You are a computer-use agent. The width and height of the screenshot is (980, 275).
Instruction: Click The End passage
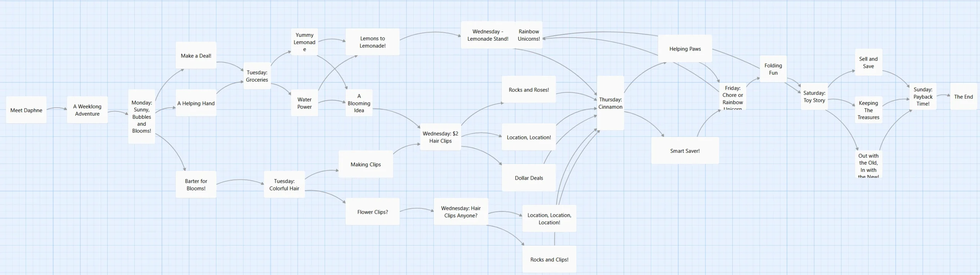963,97
